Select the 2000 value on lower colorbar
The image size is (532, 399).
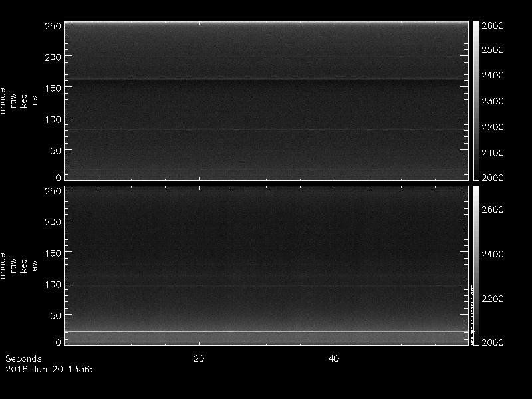click(x=493, y=342)
